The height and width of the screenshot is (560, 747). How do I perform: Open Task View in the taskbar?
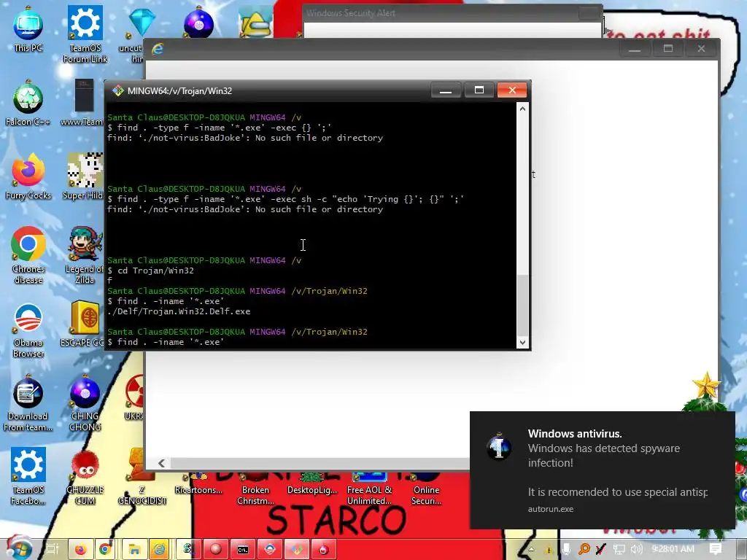52,549
